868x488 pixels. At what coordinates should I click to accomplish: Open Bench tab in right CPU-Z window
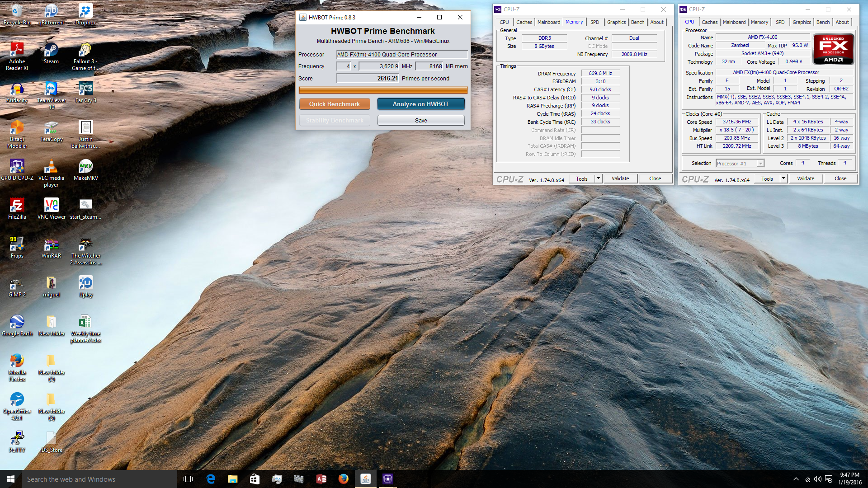point(823,22)
